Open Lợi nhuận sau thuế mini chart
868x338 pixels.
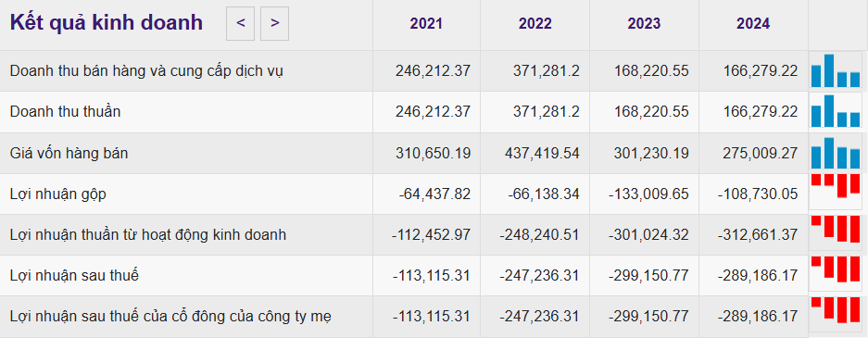(x=836, y=273)
